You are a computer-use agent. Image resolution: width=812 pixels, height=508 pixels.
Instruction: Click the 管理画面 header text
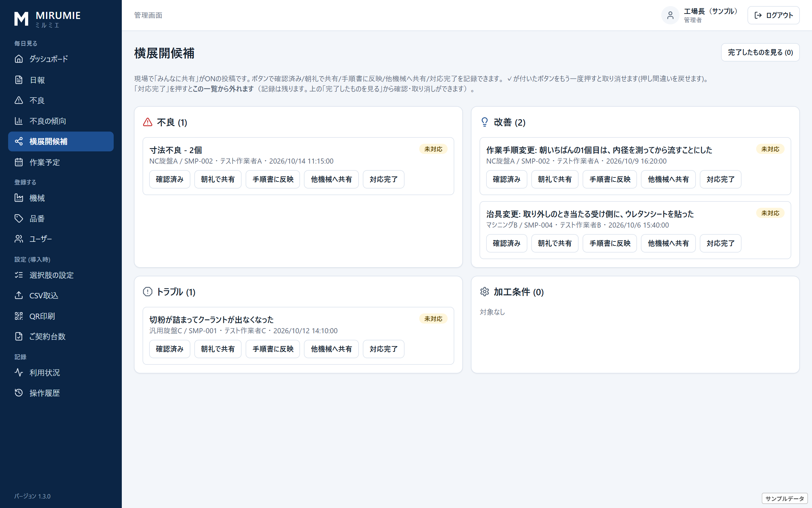(x=148, y=15)
